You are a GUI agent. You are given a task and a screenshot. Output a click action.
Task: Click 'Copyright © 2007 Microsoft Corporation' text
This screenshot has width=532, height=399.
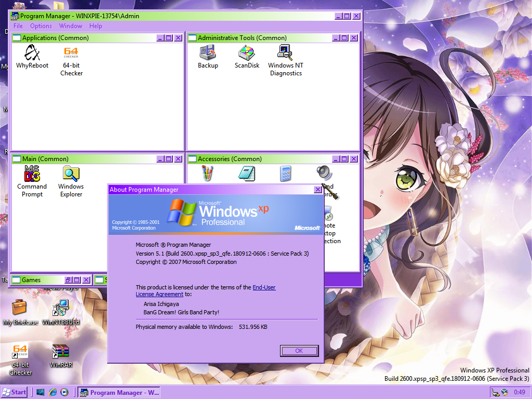click(x=186, y=262)
